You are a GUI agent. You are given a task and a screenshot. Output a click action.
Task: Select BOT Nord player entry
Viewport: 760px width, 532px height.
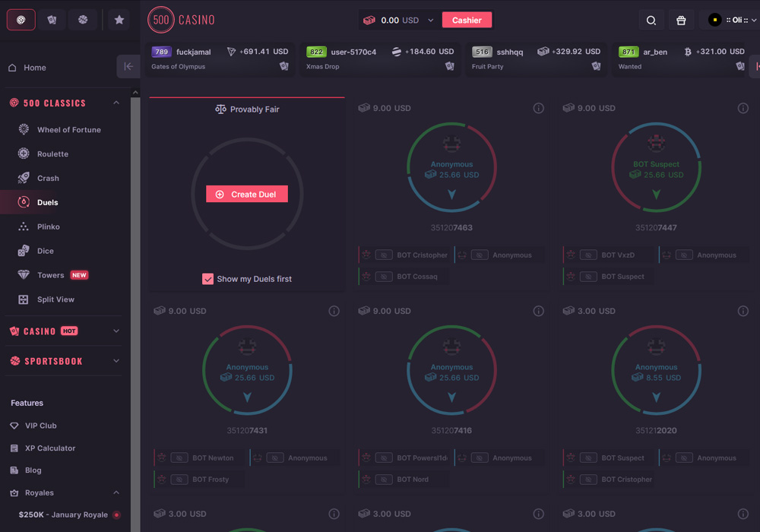click(x=404, y=480)
